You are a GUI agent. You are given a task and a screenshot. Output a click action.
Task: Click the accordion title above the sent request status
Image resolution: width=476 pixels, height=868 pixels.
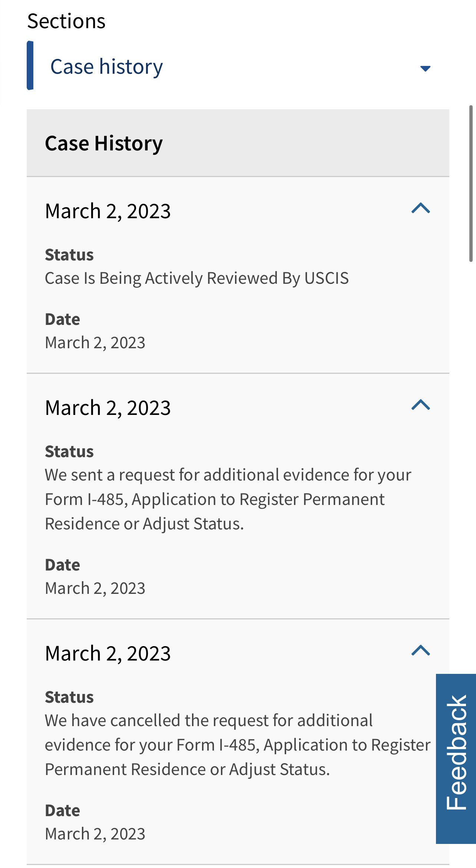click(x=108, y=408)
